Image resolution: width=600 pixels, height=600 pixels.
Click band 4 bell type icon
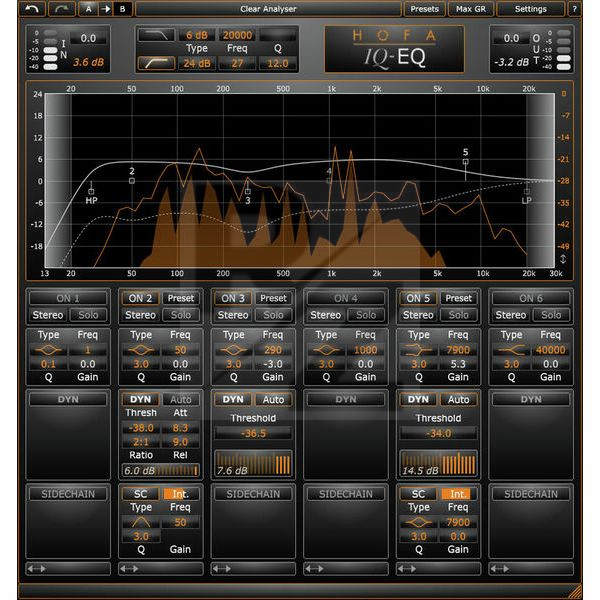point(326,350)
